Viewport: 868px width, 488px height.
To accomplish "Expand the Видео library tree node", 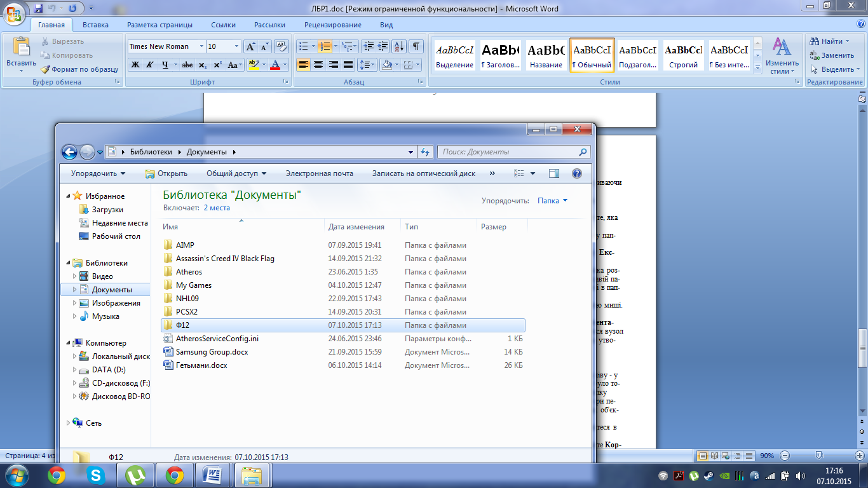I will point(75,276).
